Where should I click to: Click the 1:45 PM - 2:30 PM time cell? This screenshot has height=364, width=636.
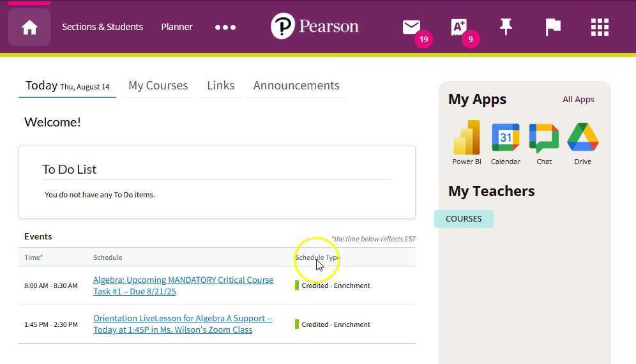[x=50, y=324]
